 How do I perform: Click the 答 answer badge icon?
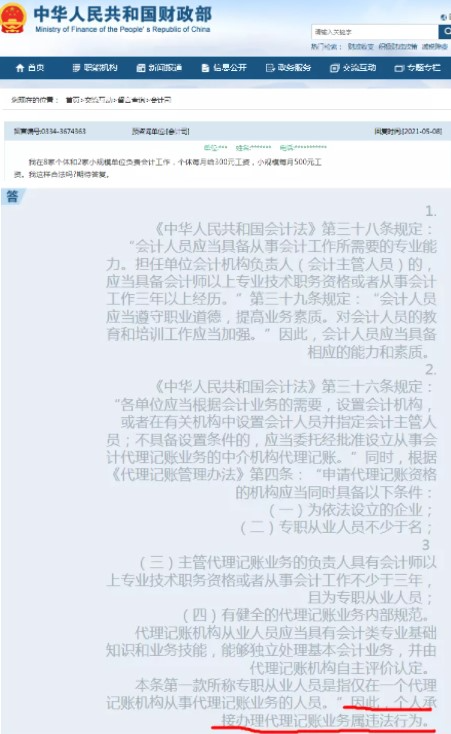point(13,196)
